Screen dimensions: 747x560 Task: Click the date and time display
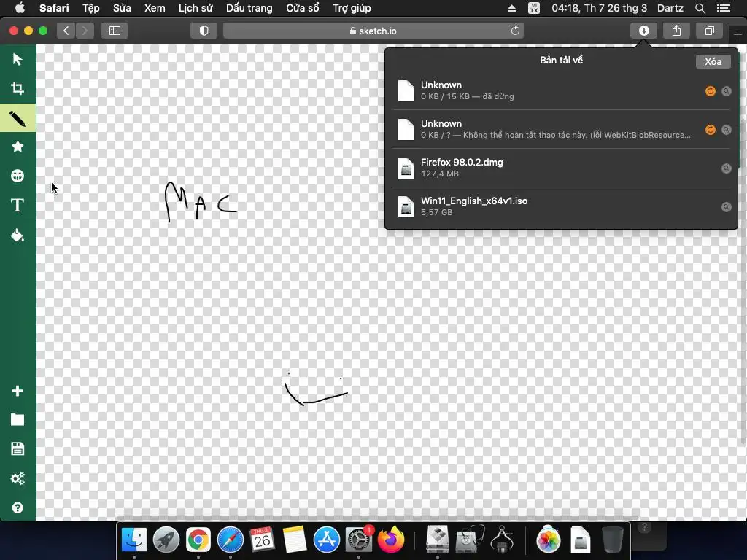pos(600,8)
